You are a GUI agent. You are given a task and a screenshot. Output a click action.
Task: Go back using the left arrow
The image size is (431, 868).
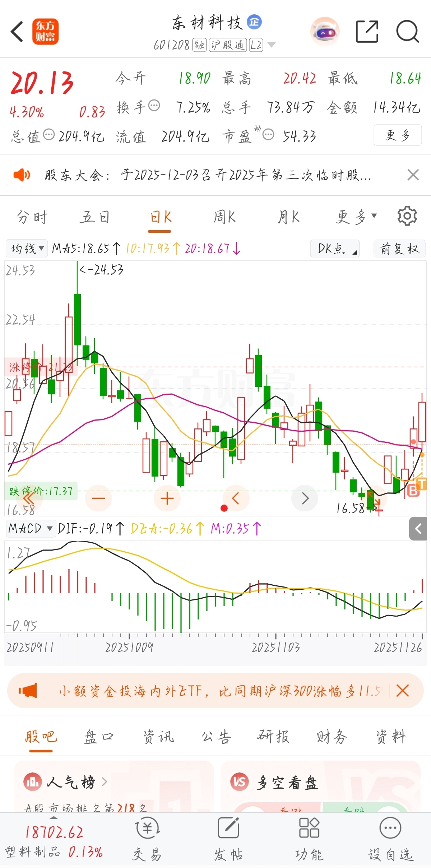click(x=17, y=32)
